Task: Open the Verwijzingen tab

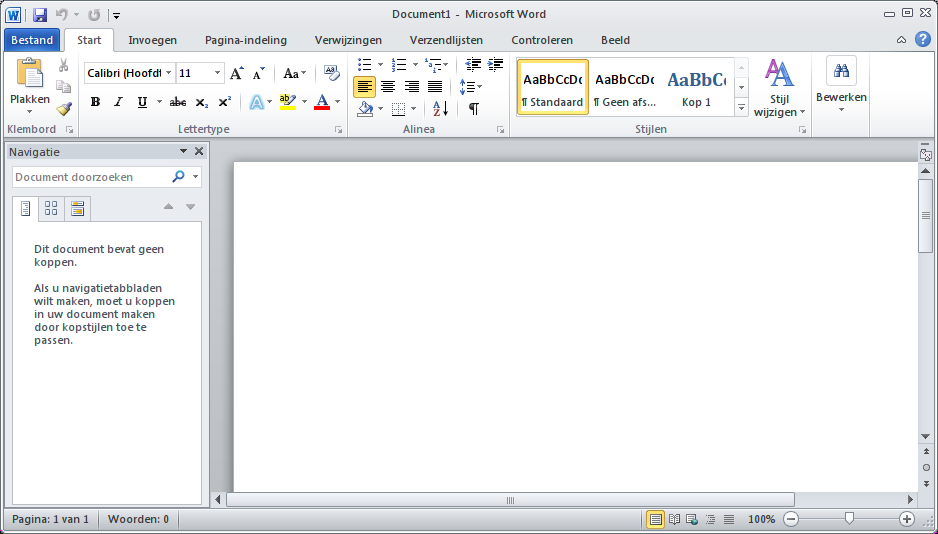Action: click(348, 40)
